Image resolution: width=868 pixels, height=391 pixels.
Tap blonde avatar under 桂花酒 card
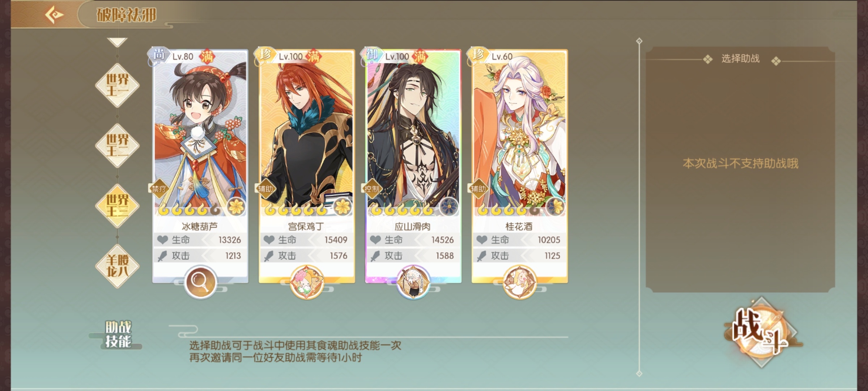519,282
